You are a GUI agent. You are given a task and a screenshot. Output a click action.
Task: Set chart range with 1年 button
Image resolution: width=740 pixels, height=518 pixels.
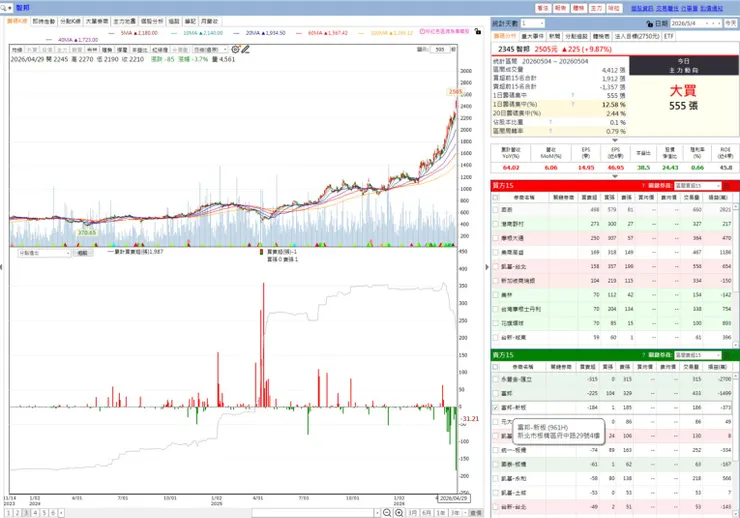[441, 513]
